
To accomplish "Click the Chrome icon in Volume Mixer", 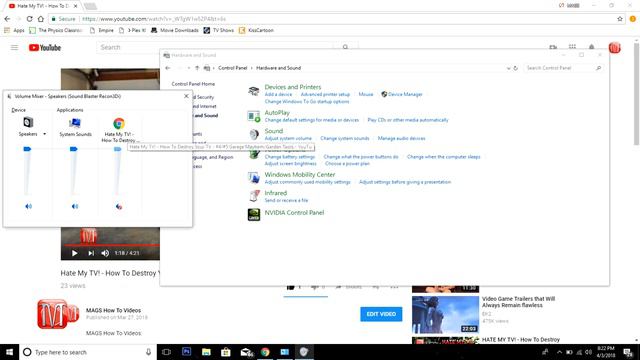I will (x=119, y=123).
